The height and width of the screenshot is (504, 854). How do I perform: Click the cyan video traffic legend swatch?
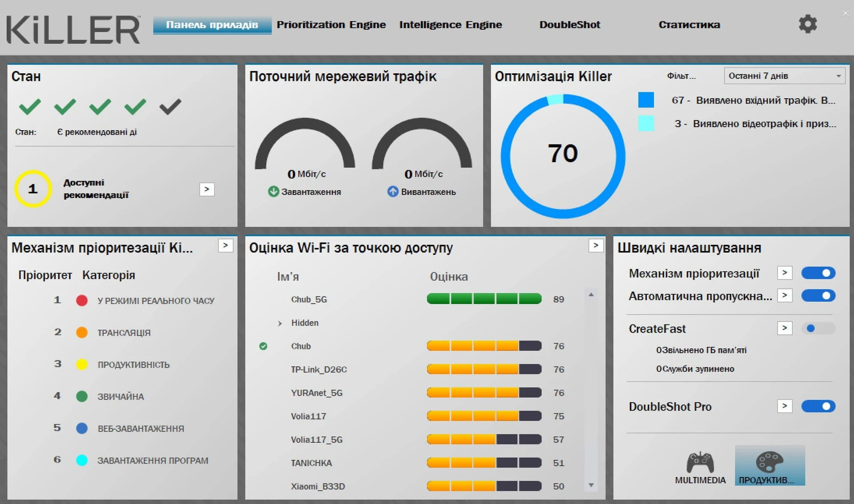(x=646, y=123)
